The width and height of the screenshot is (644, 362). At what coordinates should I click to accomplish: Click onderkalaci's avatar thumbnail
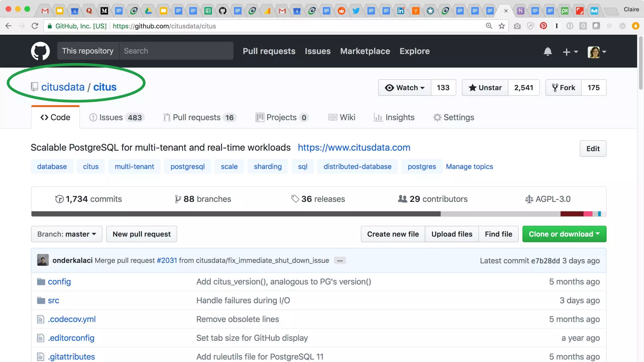43,260
